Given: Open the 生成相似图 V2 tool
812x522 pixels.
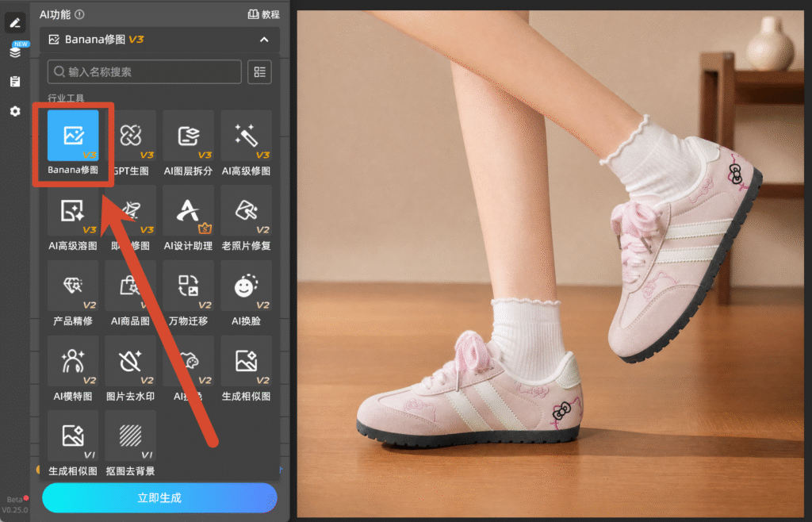Looking at the screenshot, I should click(x=247, y=361).
